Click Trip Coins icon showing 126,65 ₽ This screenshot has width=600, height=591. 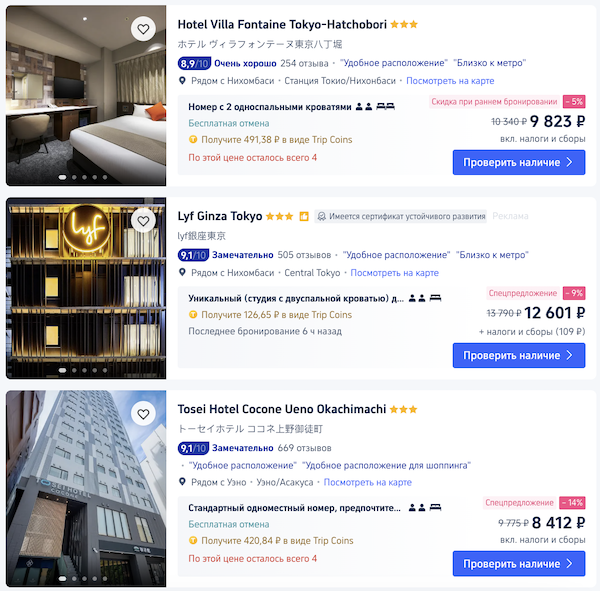[193, 315]
